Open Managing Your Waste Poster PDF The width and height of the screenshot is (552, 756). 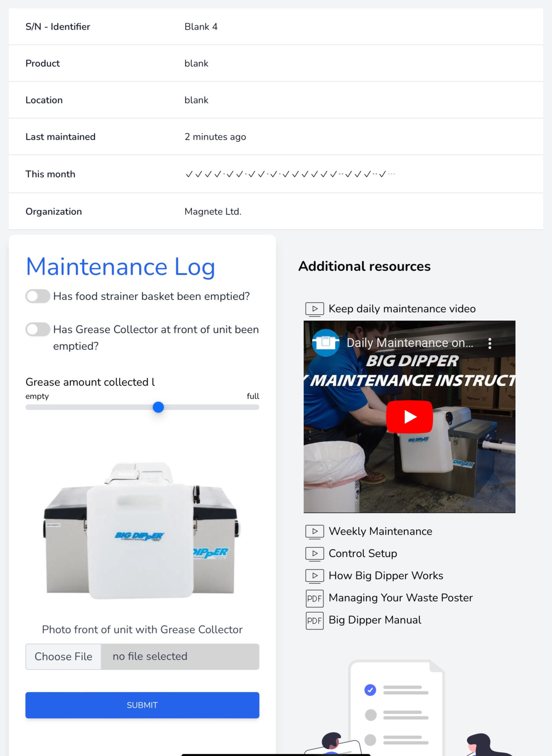coord(401,598)
